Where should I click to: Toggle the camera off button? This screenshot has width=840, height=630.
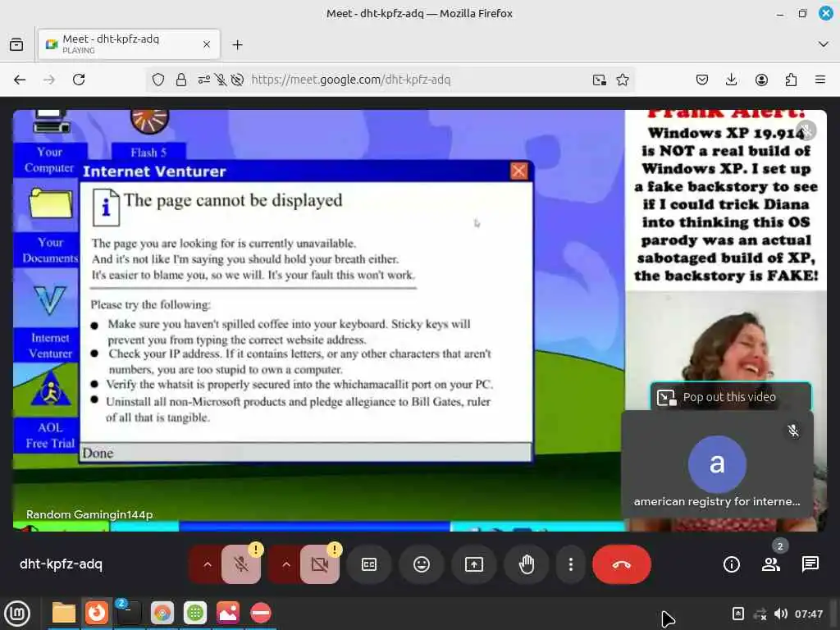pos(320,564)
